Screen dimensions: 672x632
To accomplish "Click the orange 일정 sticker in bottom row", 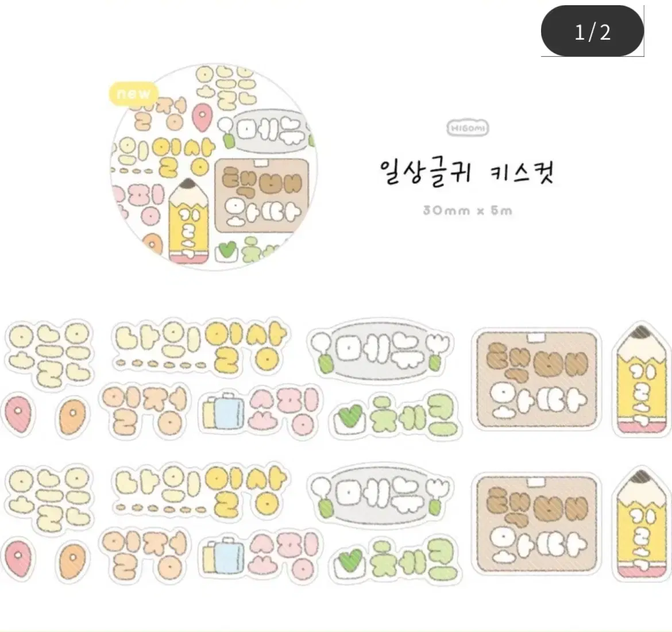I will coord(145,555).
